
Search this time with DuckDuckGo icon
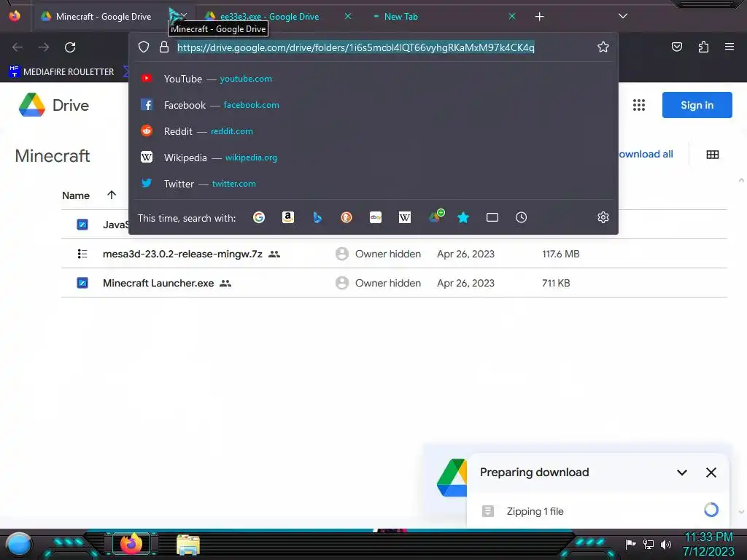[347, 217]
